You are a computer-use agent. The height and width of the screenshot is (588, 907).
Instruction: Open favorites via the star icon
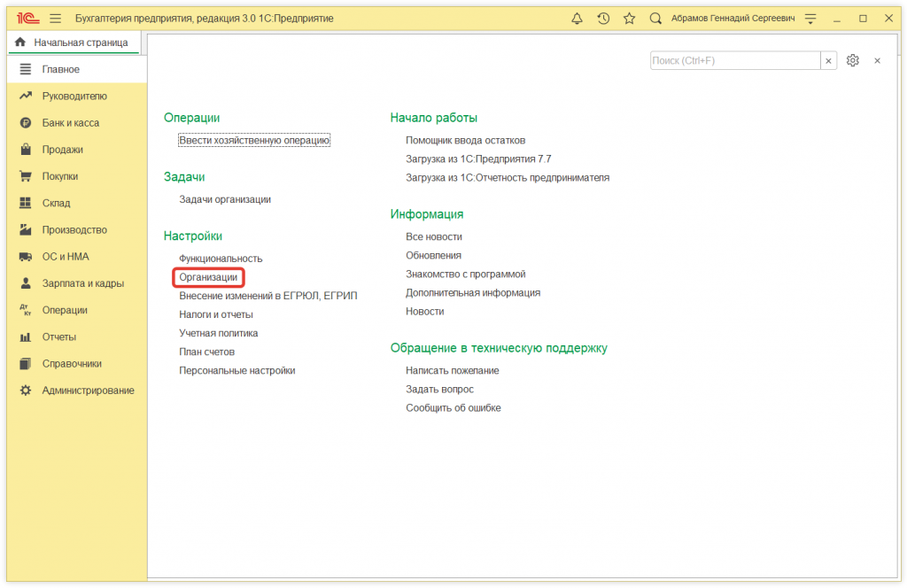[630, 18]
